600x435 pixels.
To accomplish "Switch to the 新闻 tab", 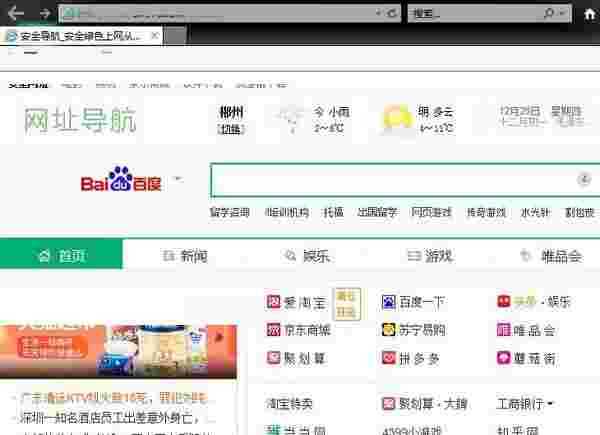I will (x=185, y=256).
